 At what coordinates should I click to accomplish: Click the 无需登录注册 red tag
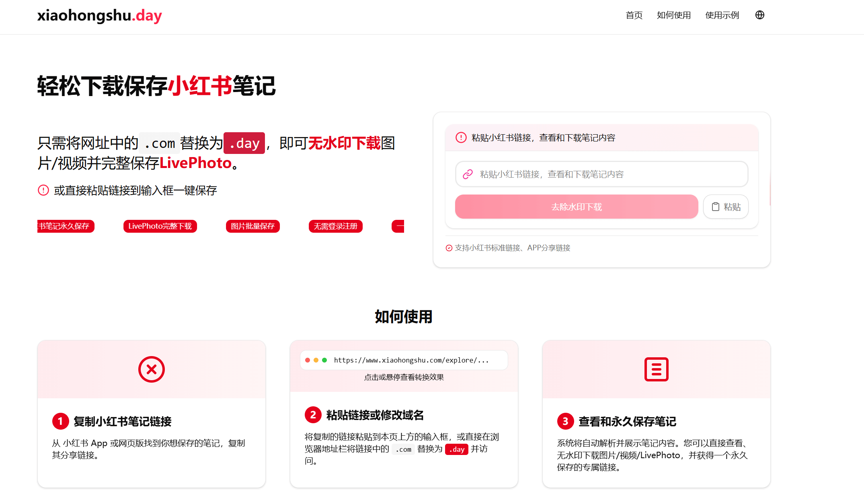335,226
